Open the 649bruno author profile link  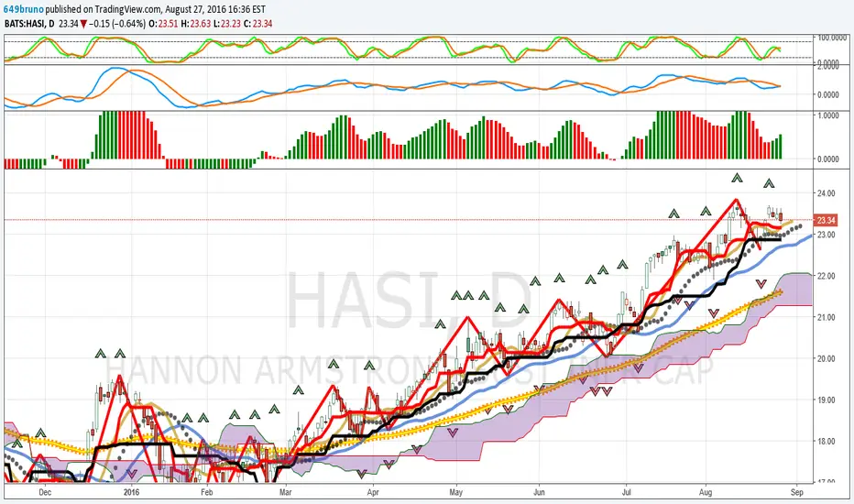coord(24,9)
